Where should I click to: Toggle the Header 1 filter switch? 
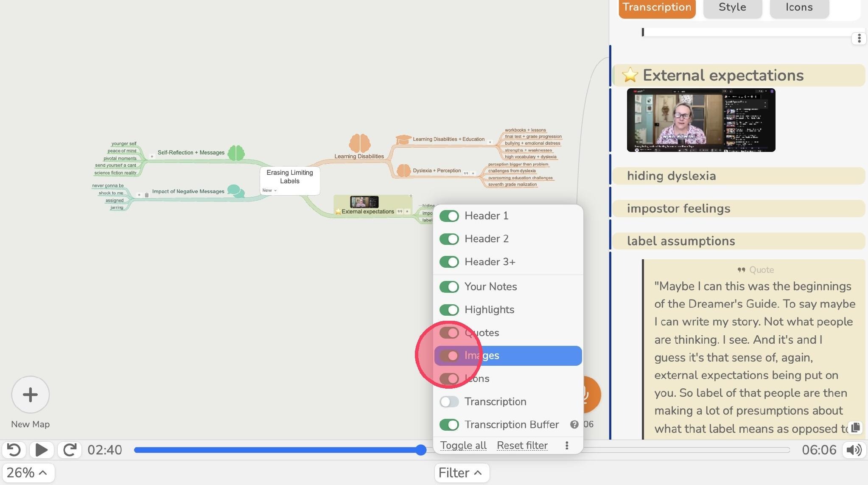click(x=449, y=216)
